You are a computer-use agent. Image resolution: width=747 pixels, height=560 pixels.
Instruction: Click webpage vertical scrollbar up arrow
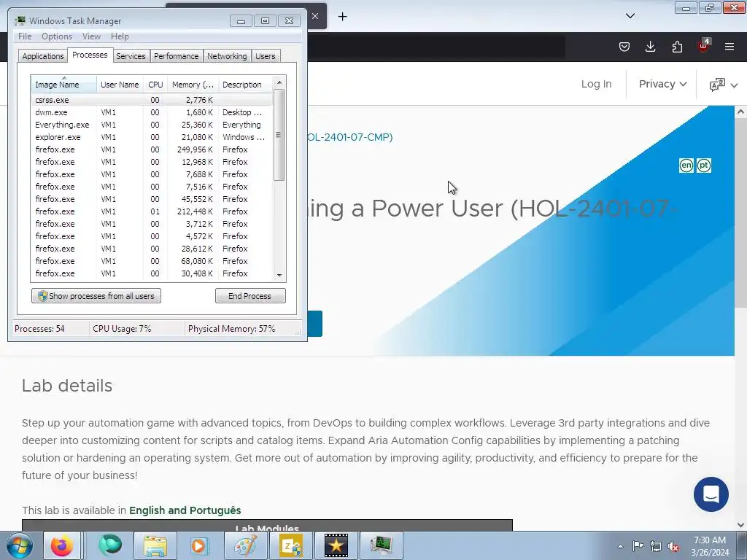(740, 112)
